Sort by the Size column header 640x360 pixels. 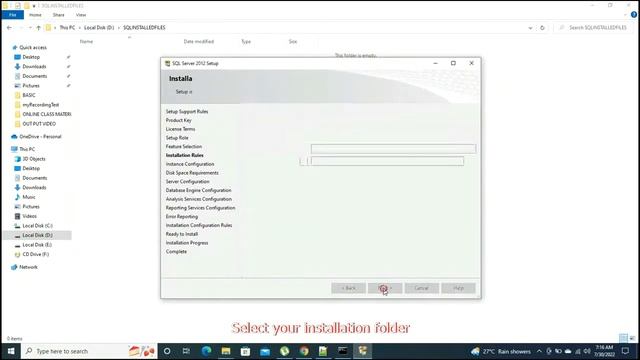(x=293, y=42)
